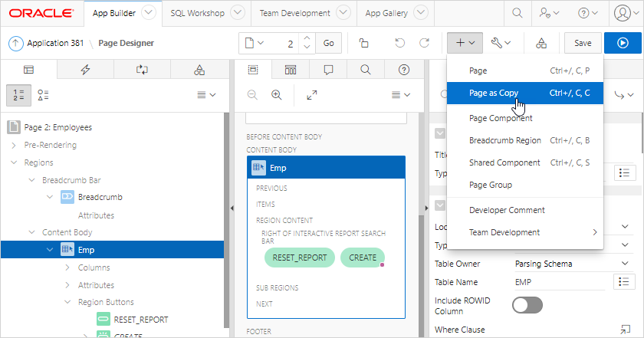
Task: Open the Page Designer breadcrumb link
Action: pyautogui.click(x=126, y=43)
